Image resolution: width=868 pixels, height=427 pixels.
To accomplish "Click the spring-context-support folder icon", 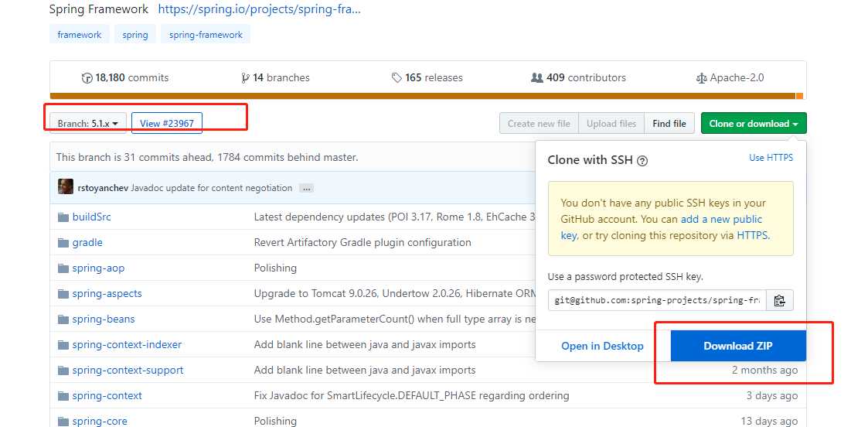I will [63, 370].
